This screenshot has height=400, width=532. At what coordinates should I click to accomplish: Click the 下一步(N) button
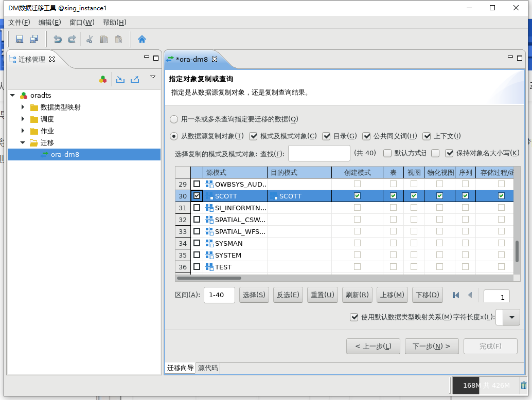433,346
